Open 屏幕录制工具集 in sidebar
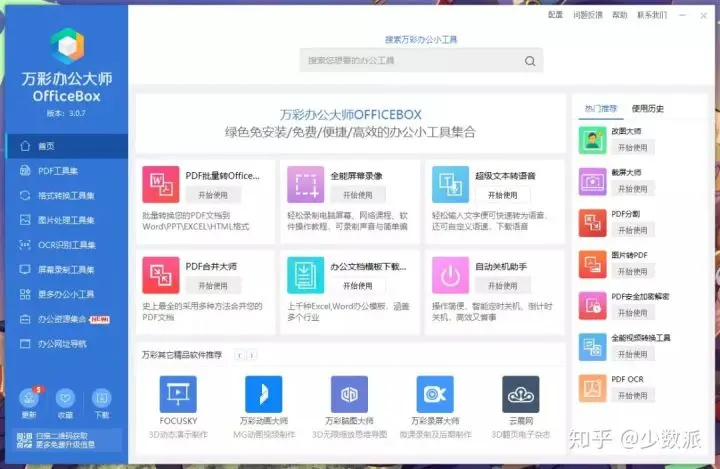The width and height of the screenshot is (720, 469). tap(67, 270)
